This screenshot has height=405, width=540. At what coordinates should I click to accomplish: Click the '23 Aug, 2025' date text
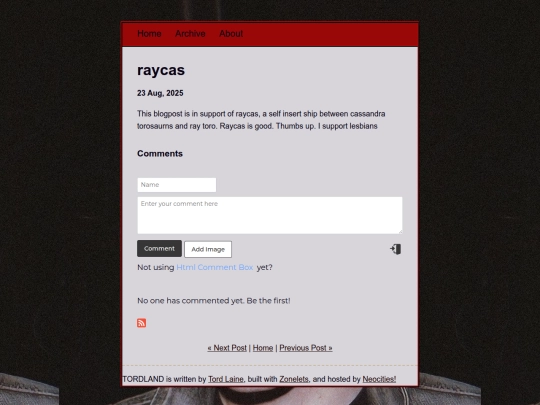pyautogui.click(x=160, y=93)
